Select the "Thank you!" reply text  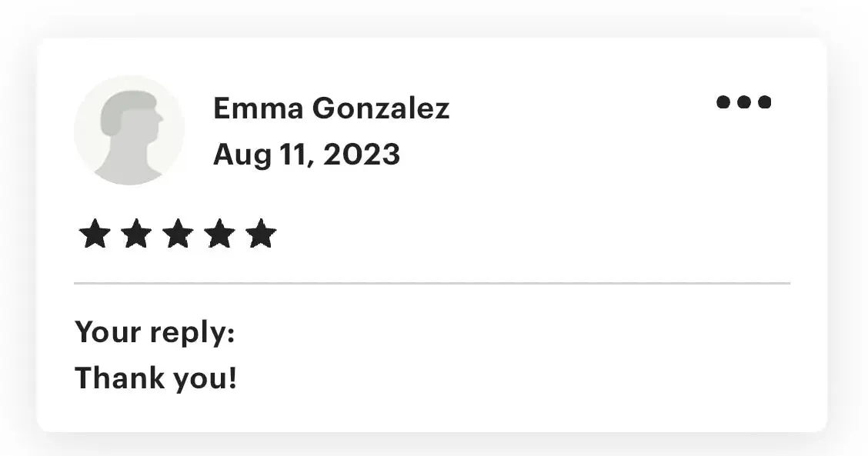point(155,378)
